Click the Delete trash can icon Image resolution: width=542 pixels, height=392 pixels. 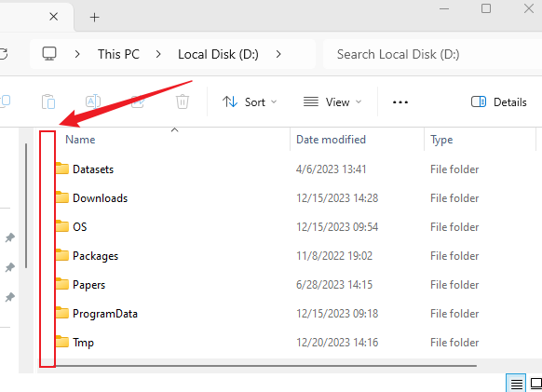183,102
